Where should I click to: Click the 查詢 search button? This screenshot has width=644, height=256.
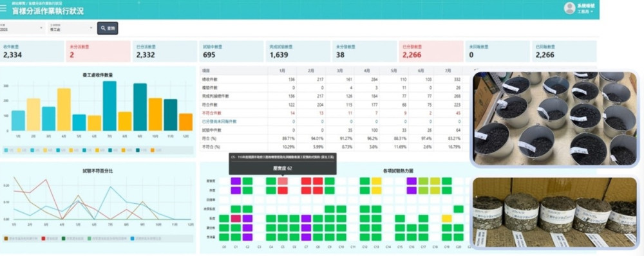pyautogui.click(x=108, y=28)
